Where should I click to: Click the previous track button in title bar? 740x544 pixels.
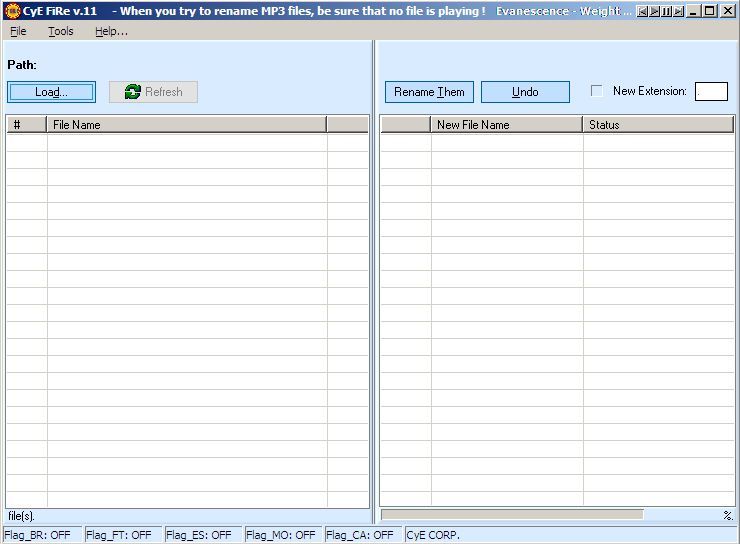(x=642, y=11)
